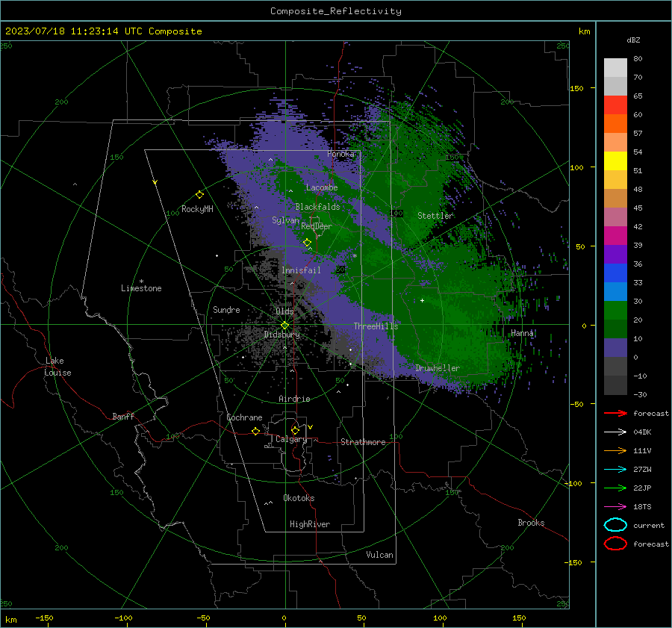Click the Banff town label
672x628 pixels.
tap(123, 416)
